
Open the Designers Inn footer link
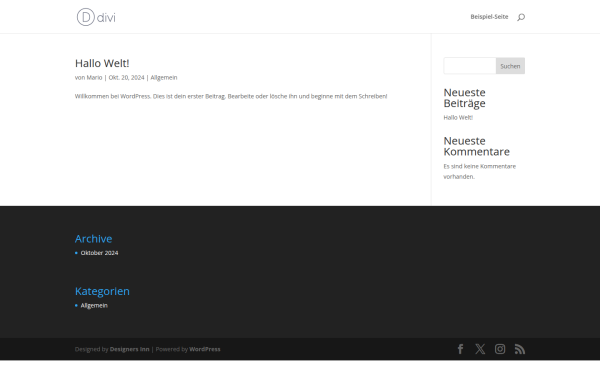130,349
